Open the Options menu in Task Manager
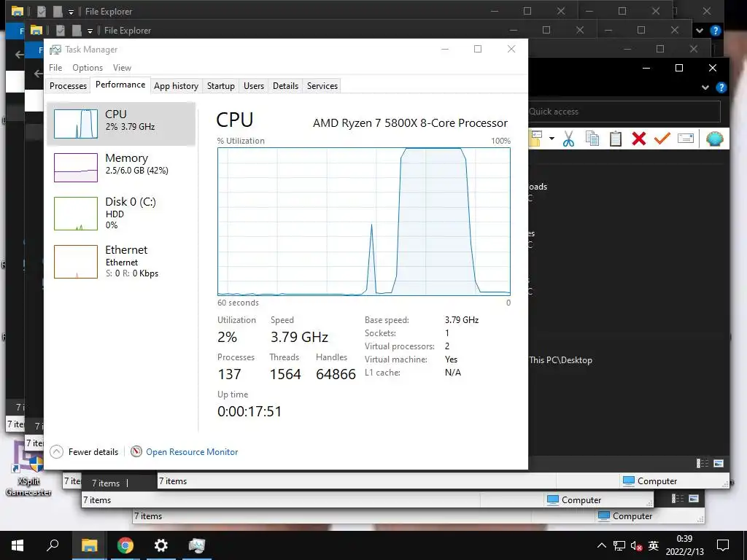The width and height of the screenshot is (747, 560). coord(88,68)
